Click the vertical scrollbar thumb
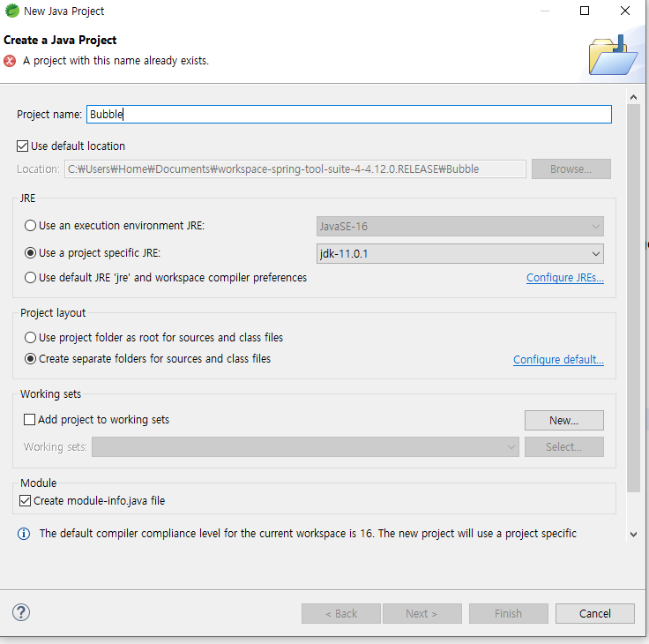The width and height of the screenshot is (649, 644). (x=633, y=298)
